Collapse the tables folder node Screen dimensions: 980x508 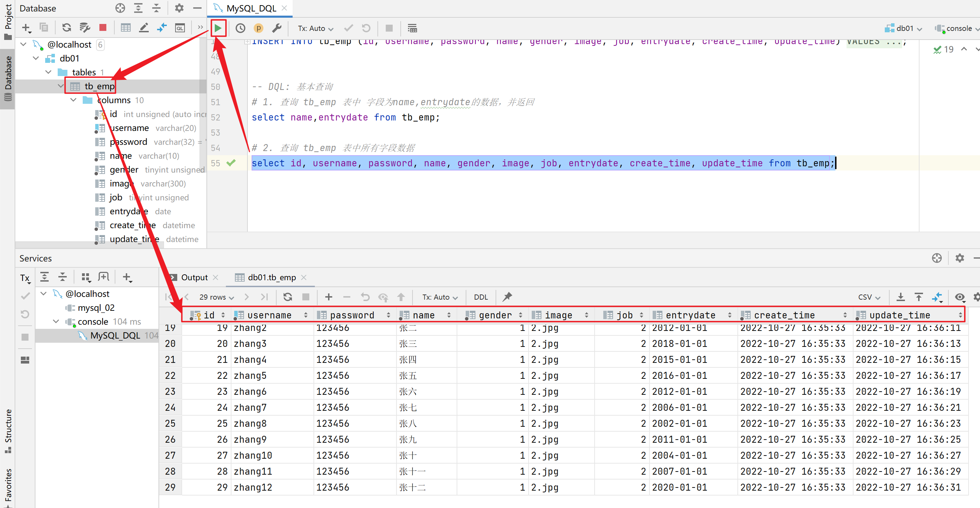click(x=48, y=72)
